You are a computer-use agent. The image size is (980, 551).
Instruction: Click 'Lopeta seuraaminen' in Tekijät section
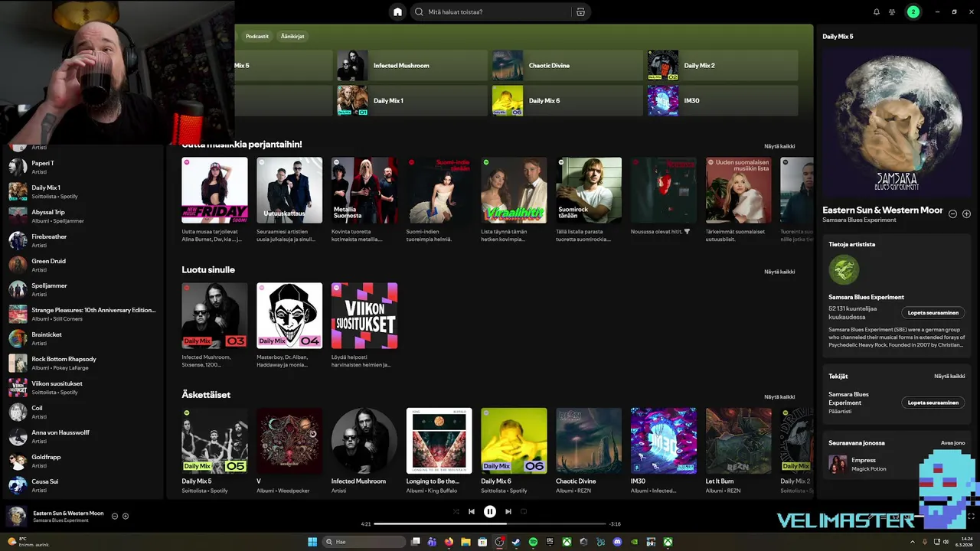933,403
